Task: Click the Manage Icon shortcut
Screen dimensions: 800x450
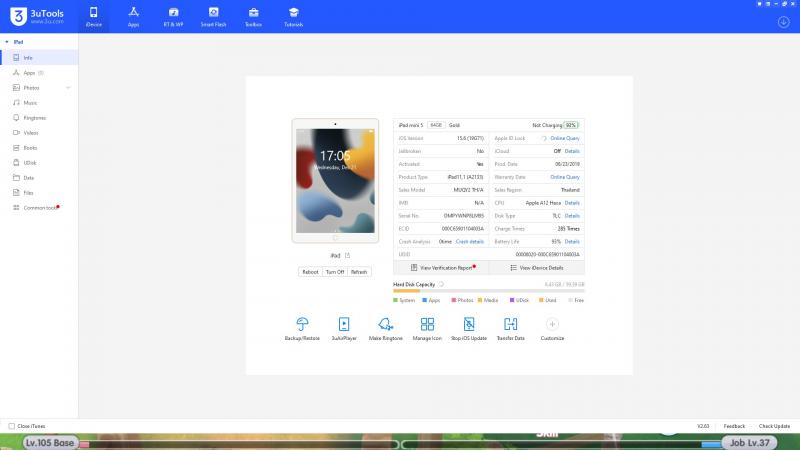Action: pyautogui.click(x=427, y=324)
